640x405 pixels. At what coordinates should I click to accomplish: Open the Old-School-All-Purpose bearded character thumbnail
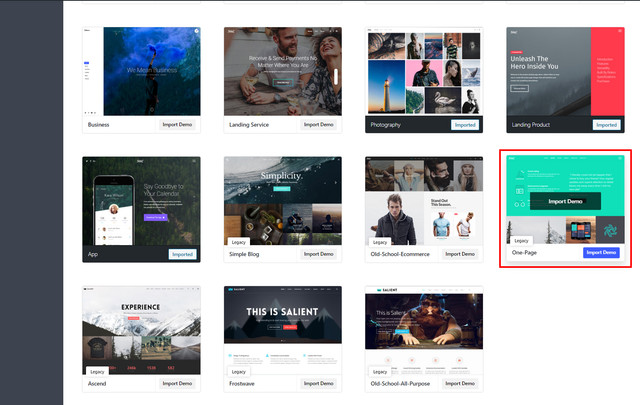pyautogui.click(x=424, y=330)
